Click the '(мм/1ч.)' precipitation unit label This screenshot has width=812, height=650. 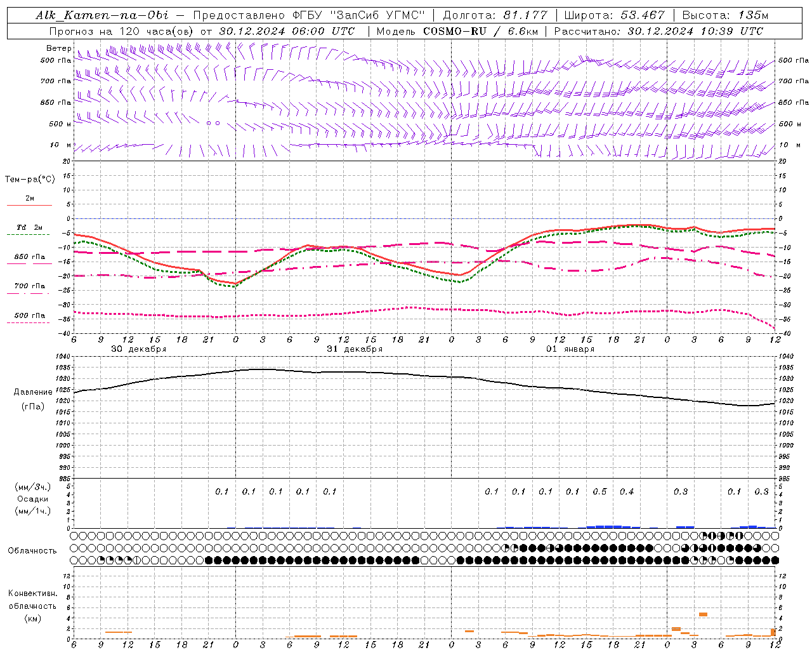[x=33, y=511]
